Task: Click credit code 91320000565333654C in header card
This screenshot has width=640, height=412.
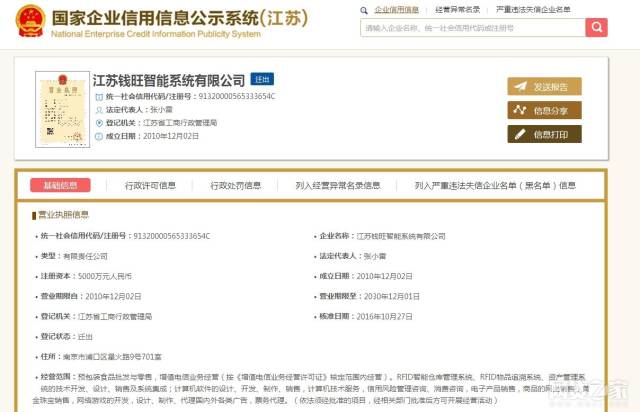Action: coord(237,97)
